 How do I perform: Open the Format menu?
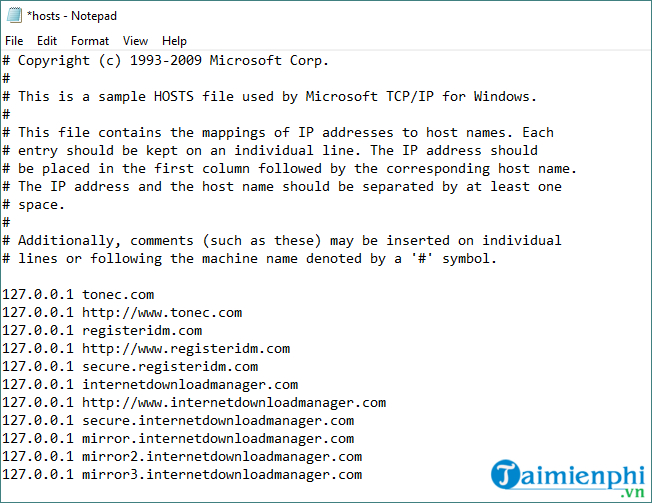pyautogui.click(x=90, y=41)
